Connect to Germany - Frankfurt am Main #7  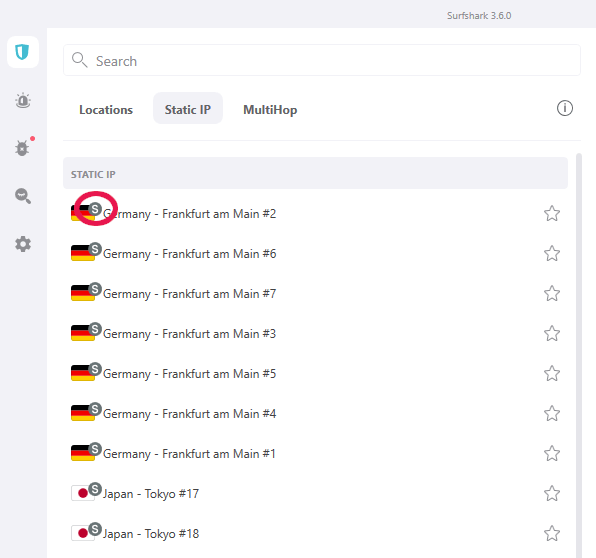coord(315,293)
